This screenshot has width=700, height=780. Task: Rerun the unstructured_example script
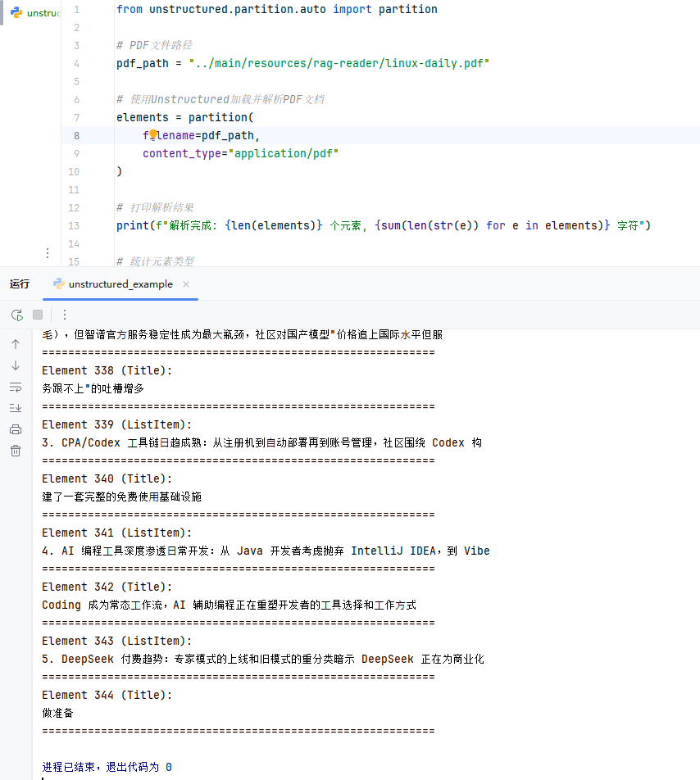pos(16,314)
